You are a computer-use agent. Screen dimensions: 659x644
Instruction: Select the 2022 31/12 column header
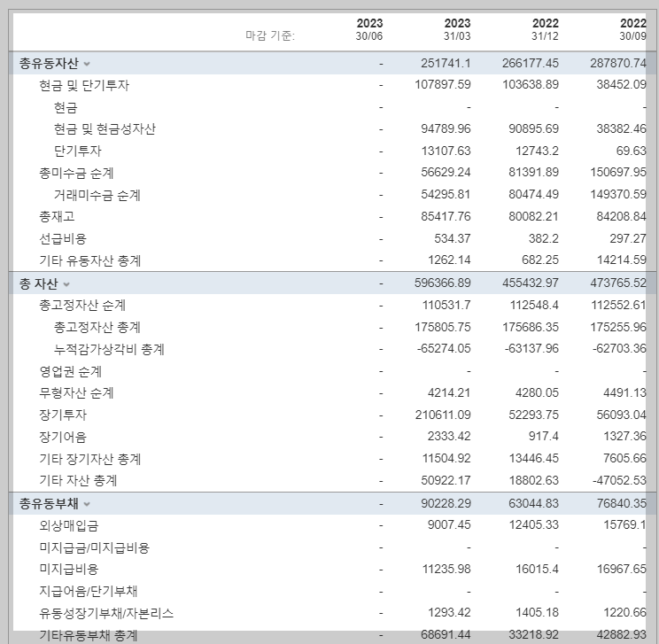(545, 29)
